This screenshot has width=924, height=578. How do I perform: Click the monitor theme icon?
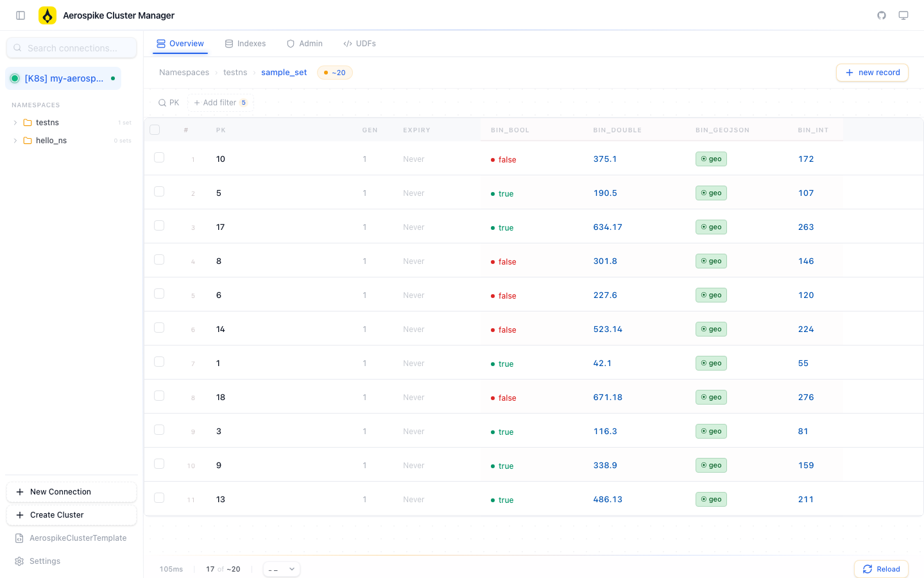903,15
